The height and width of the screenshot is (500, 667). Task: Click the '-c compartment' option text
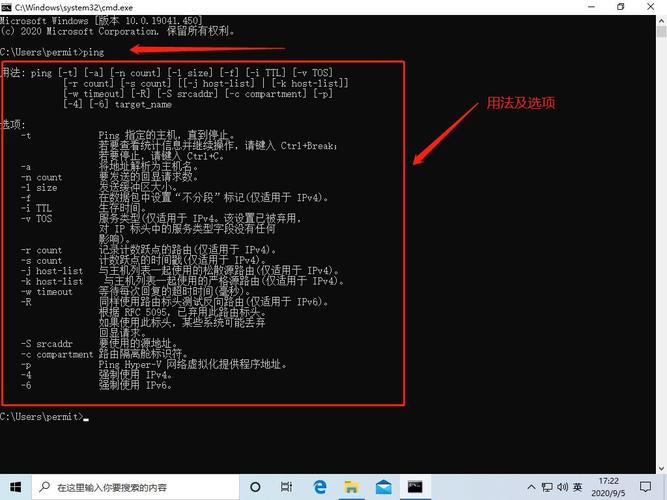(57, 354)
